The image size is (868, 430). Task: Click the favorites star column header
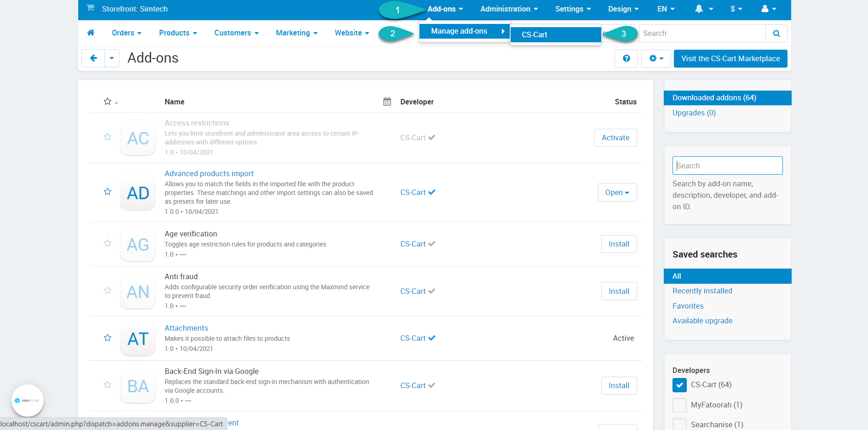click(x=108, y=101)
